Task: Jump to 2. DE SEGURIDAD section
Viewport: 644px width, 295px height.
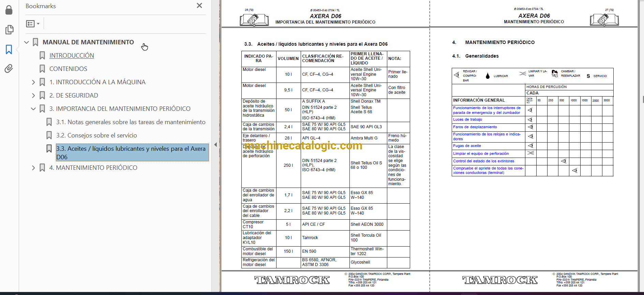Action: pos(74,95)
